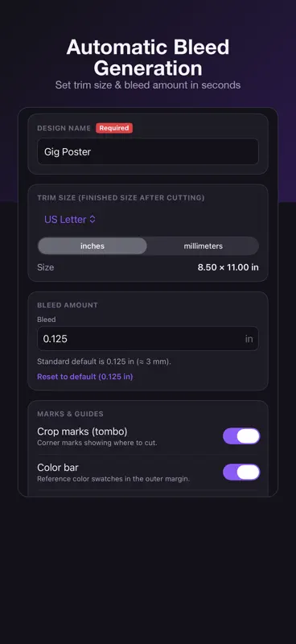
Task: Click the Standard default is 0.125 in hint
Action: tap(104, 361)
